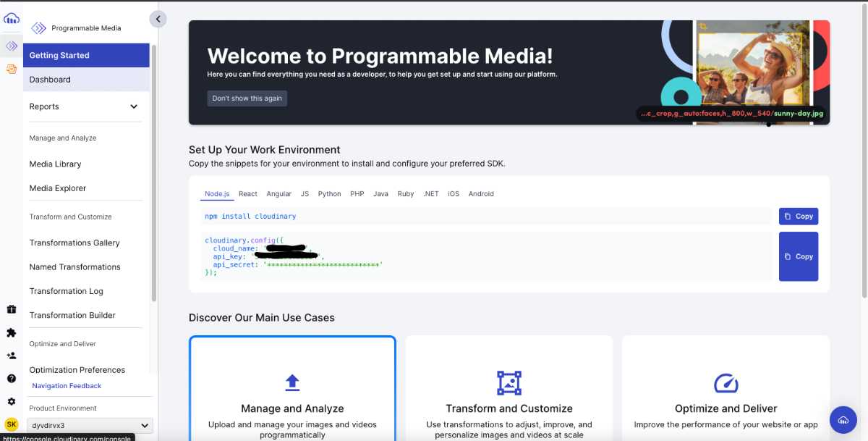The width and height of the screenshot is (868, 441).
Task: Click the Navigation Feedback link
Action: coord(67,386)
